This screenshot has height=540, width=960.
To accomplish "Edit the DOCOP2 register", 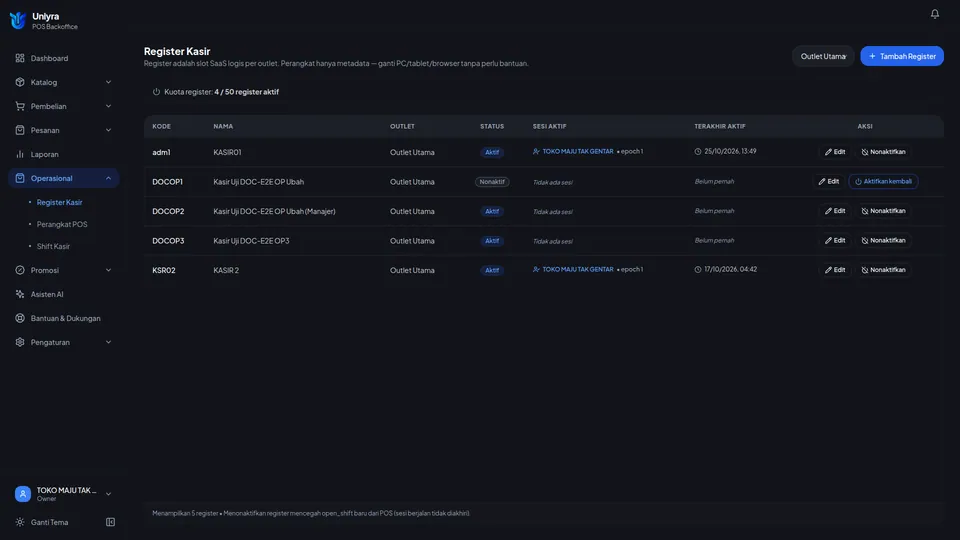I will tap(834, 211).
